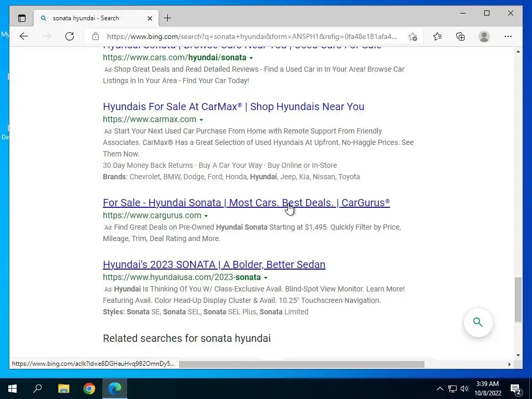Open Windows taskbar search

[37, 389]
